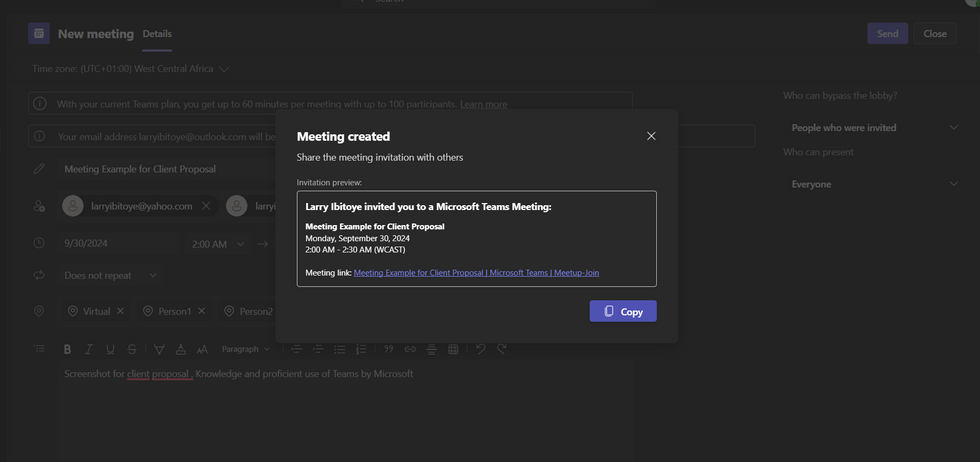980x462 pixels.
Task: Click the pencil title icon
Action: tap(39, 169)
